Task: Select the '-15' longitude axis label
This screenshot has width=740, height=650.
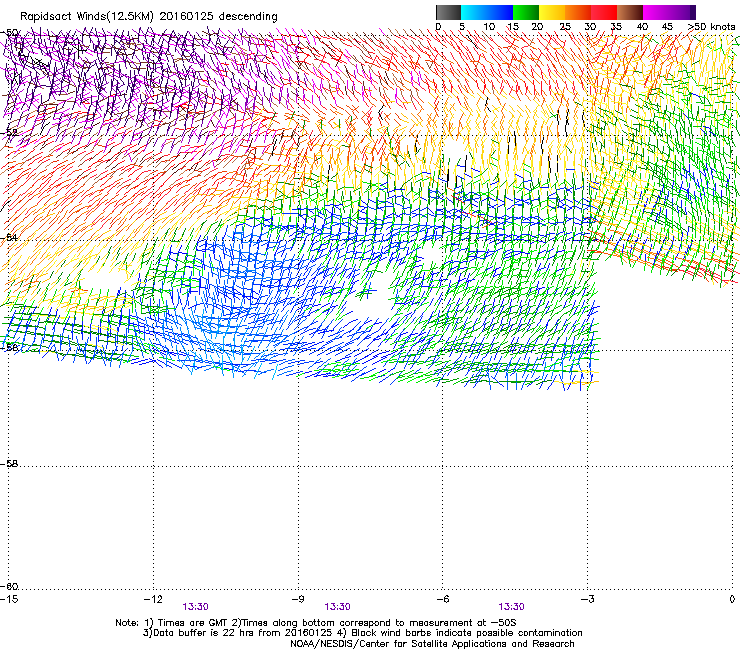Action: [9, 599]
